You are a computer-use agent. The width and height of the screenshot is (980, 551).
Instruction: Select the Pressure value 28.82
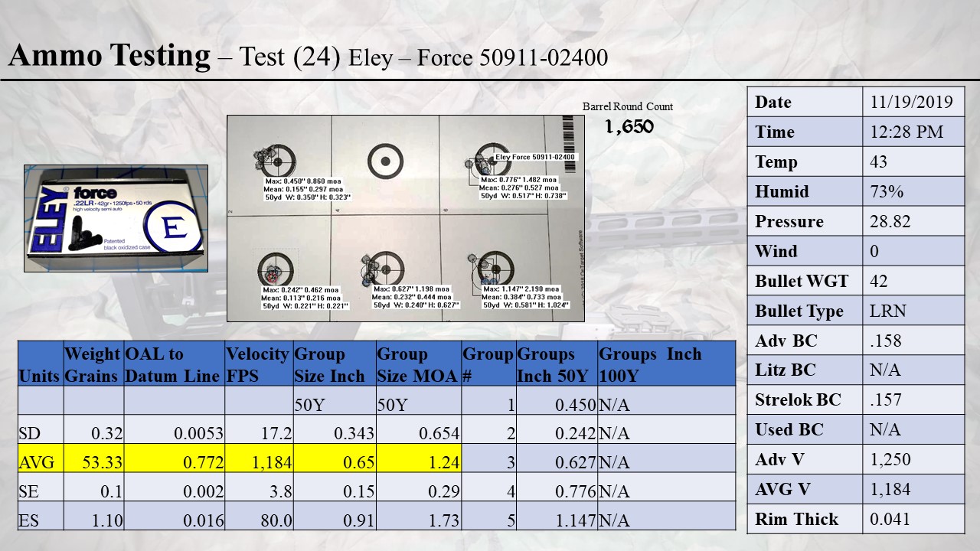click(x=890, y=221)
